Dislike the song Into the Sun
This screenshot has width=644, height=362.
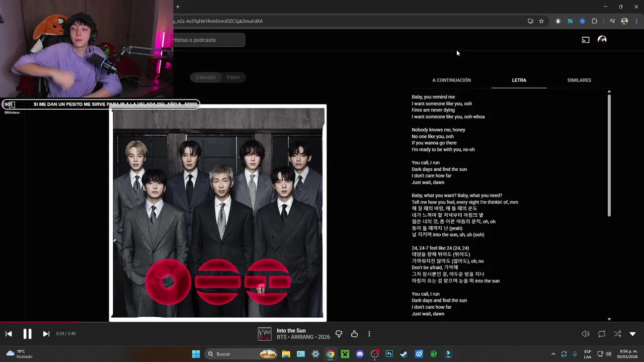(339, 334)
